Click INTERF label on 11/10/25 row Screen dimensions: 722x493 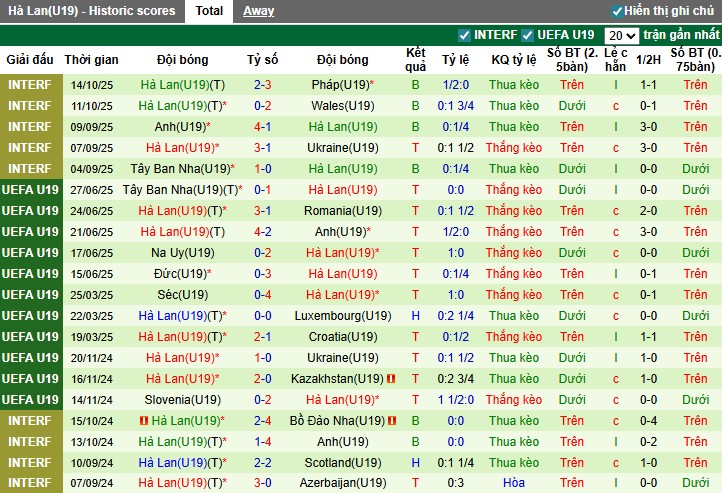30,106
